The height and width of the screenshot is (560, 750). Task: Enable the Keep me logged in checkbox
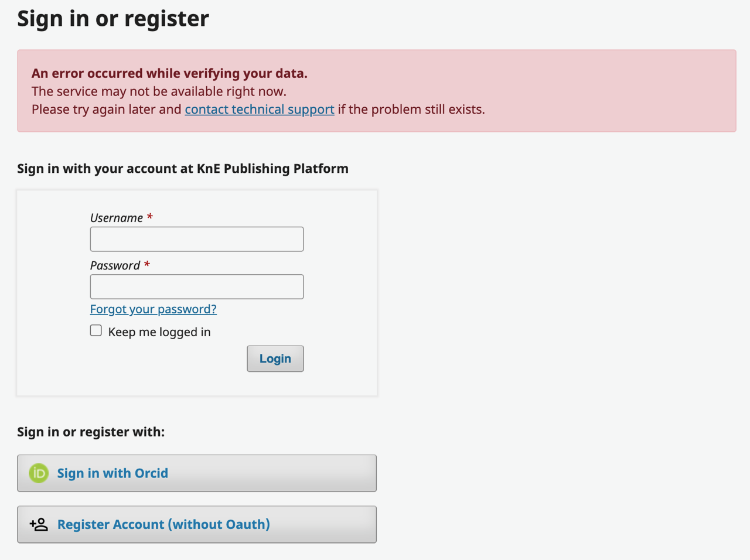coord(96,330)
